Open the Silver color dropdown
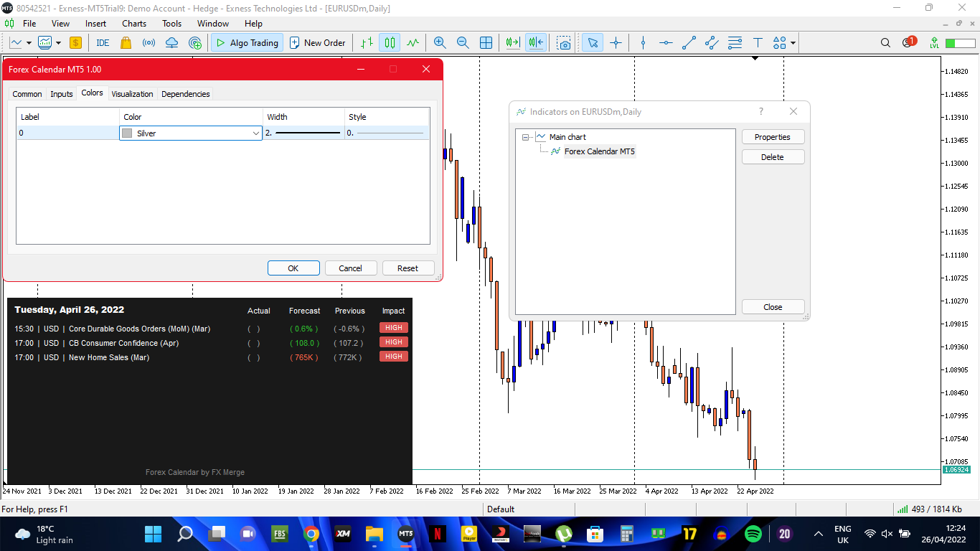 (256, 133)
